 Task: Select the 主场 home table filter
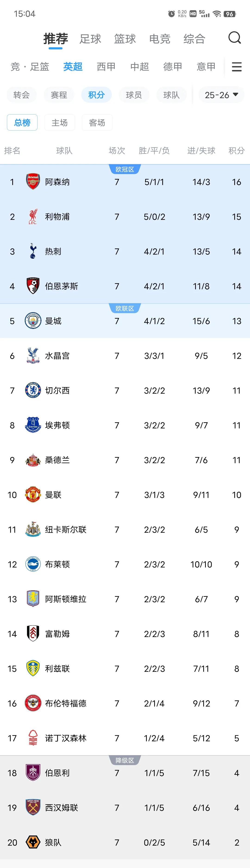pos(59,122)
